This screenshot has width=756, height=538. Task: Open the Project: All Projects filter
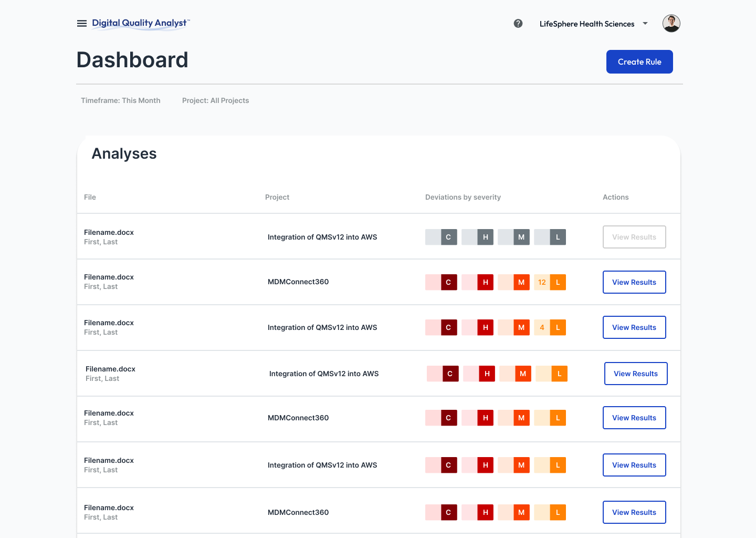pyautogui.click(x=215, y=100)
